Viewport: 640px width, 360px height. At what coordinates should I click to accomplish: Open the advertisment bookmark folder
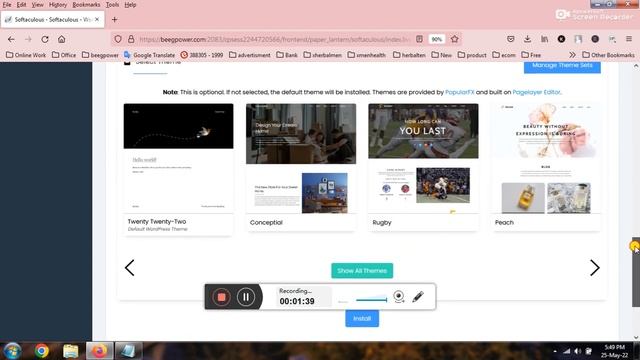tap(250, 55)
